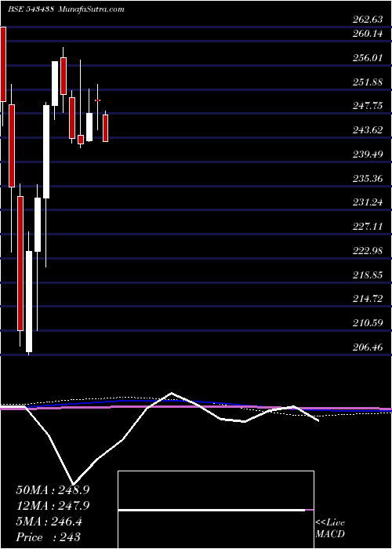Click the MACD line's highest peak point

click(x=171, y=393)
